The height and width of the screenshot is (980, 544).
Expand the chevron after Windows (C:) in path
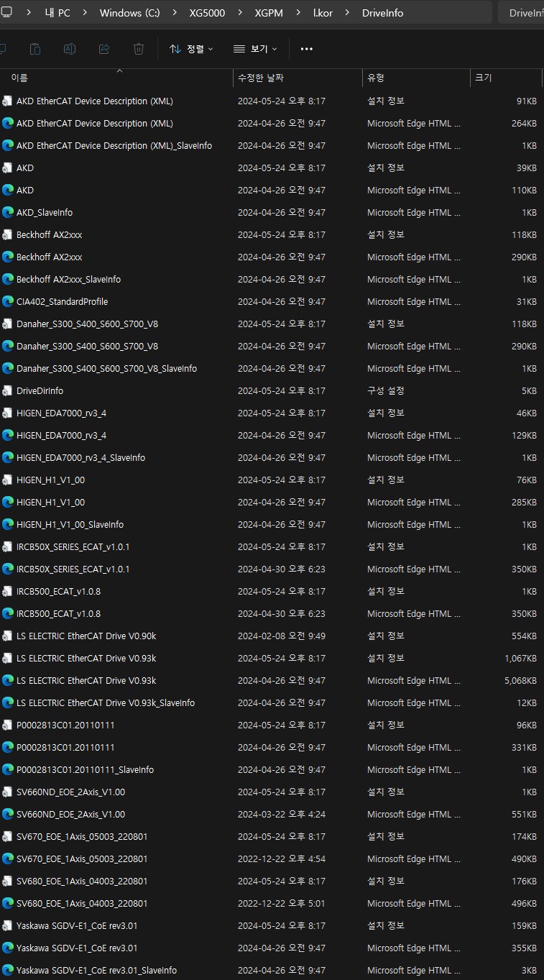pyautogui.click(x=178, y=13)
